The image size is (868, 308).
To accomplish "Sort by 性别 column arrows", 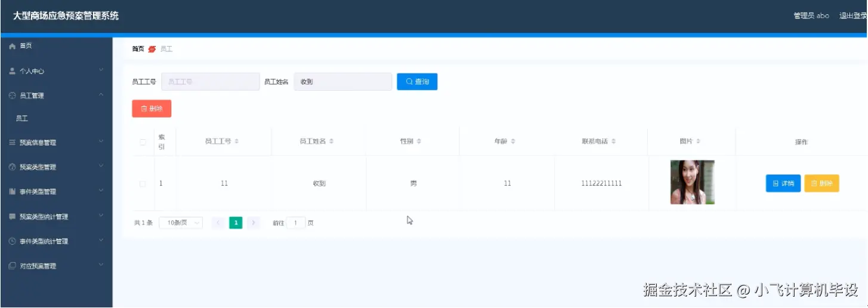I will coord(419,141).
